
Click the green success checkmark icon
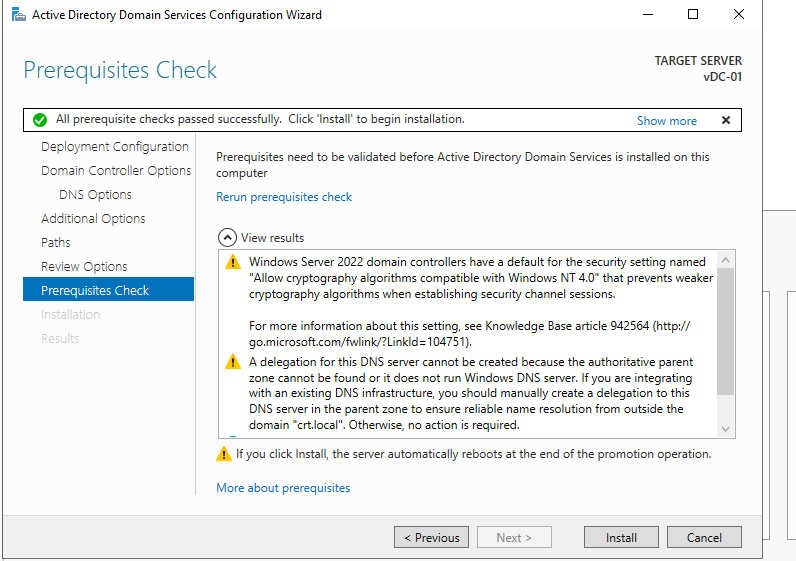tap(40, 120)
